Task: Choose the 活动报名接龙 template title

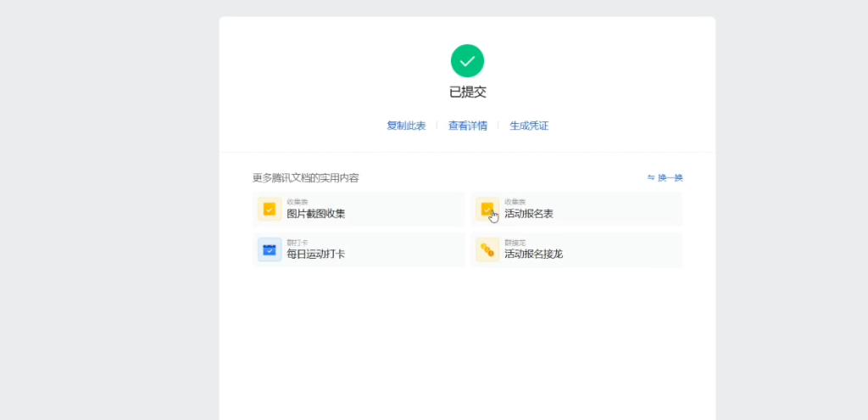Action: pyautogui.click(x=534, y=255)
